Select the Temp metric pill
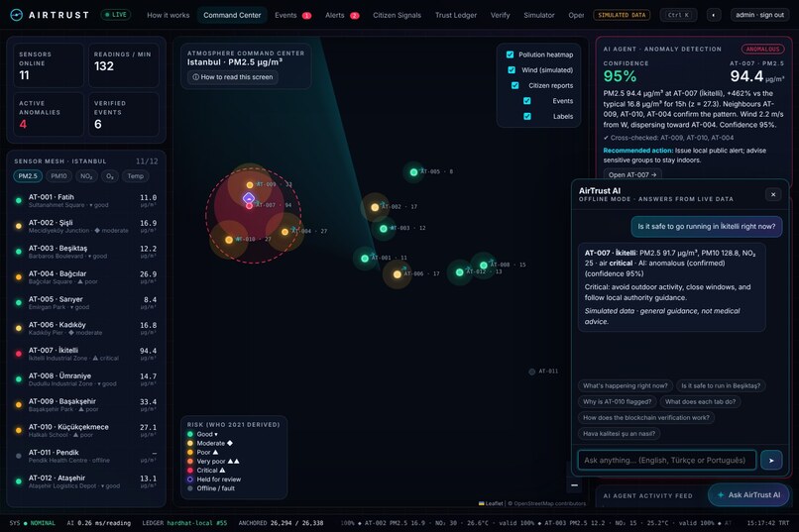Image resolution: width=799 pixels, height=532 pixels. coord(136,176)
